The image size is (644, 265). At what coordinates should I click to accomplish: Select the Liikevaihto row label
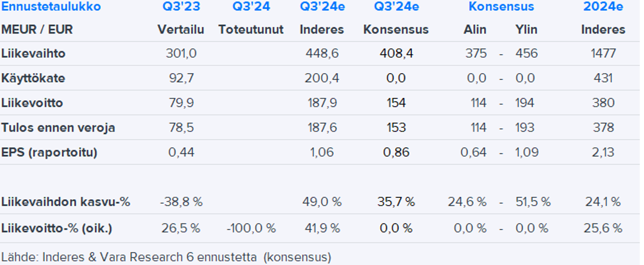click(x=33, y=54)
